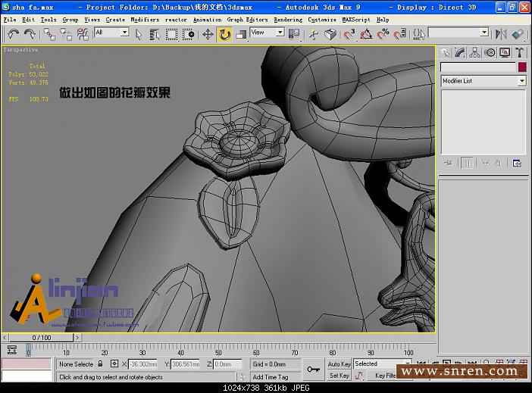Click the Undo arrow in the main toolbar
532x393 pixels.
click(x=13, y=34)
